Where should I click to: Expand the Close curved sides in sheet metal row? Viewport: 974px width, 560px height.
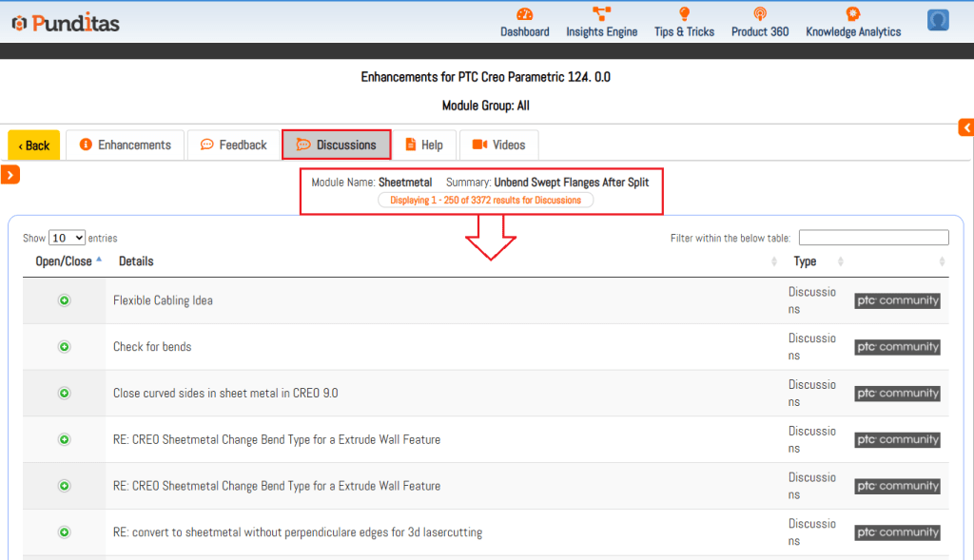click(x=65, y=393)
